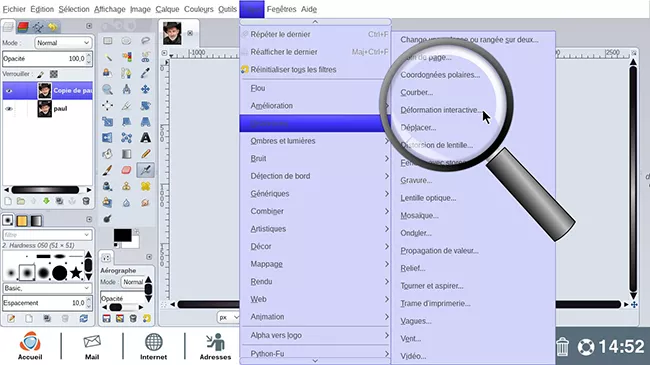
Task: Select the Blend gradient tool
Action: coord(126,154)
